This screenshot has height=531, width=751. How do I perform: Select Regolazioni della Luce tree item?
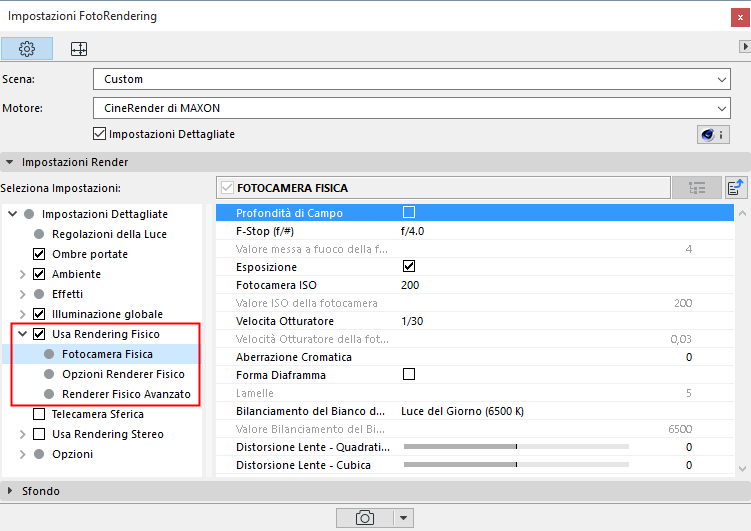[x=109, y=234]
